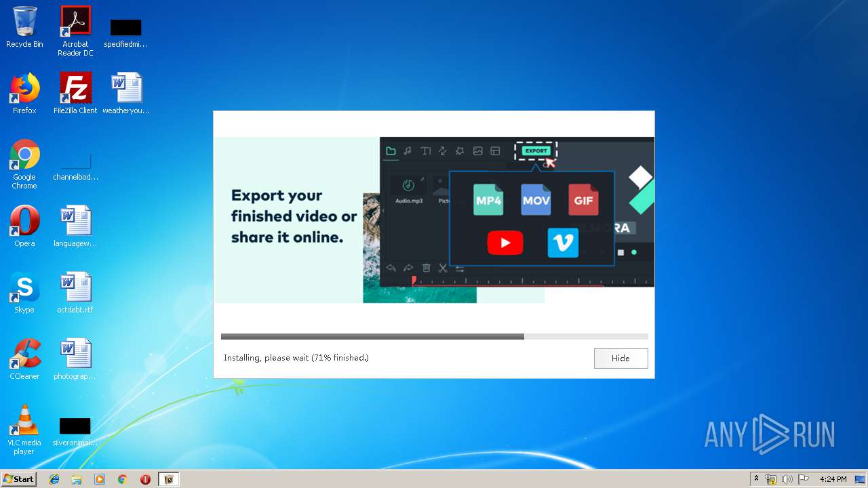Open the specifiedmi... desktop file
Screen dimensions: 868x488
pyautogui.click(x=125, y=33)
